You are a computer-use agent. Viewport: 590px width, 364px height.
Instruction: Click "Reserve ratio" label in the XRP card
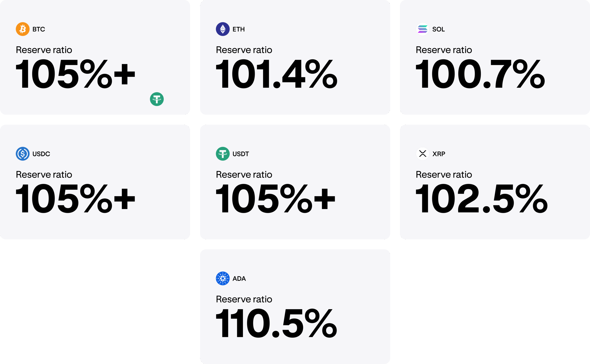(444, 175)
